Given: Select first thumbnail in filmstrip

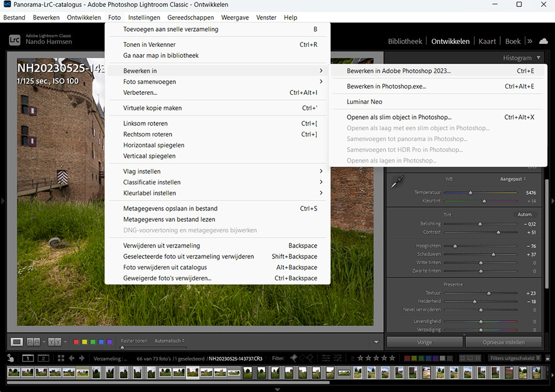Looking at the screenshot, I should pos(14,372).
